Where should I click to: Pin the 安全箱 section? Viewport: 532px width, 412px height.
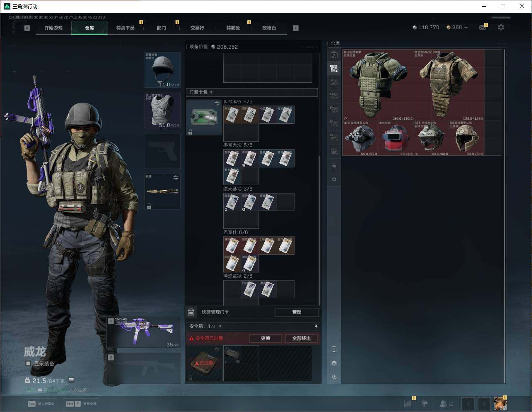pyautogui.click(x=316, y=326)
